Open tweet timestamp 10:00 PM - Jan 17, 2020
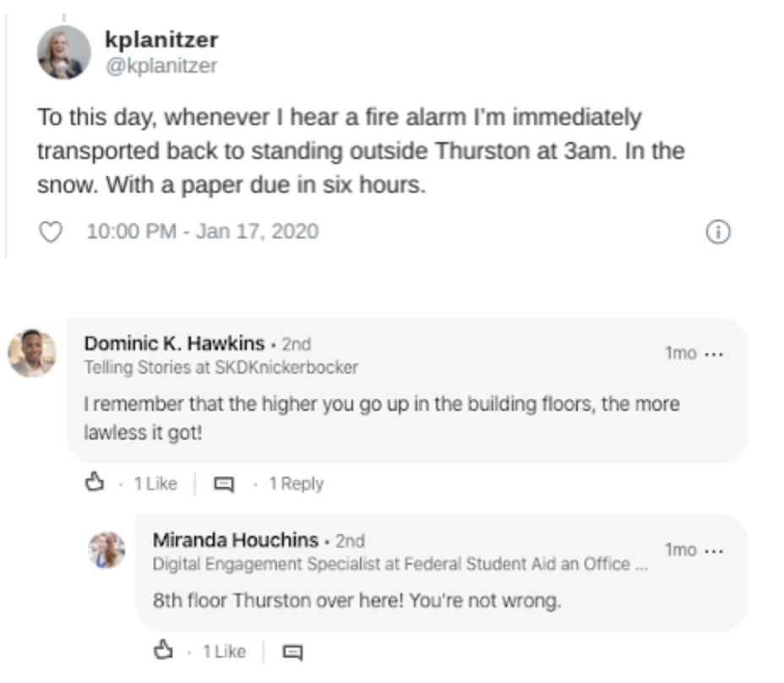 203,232
